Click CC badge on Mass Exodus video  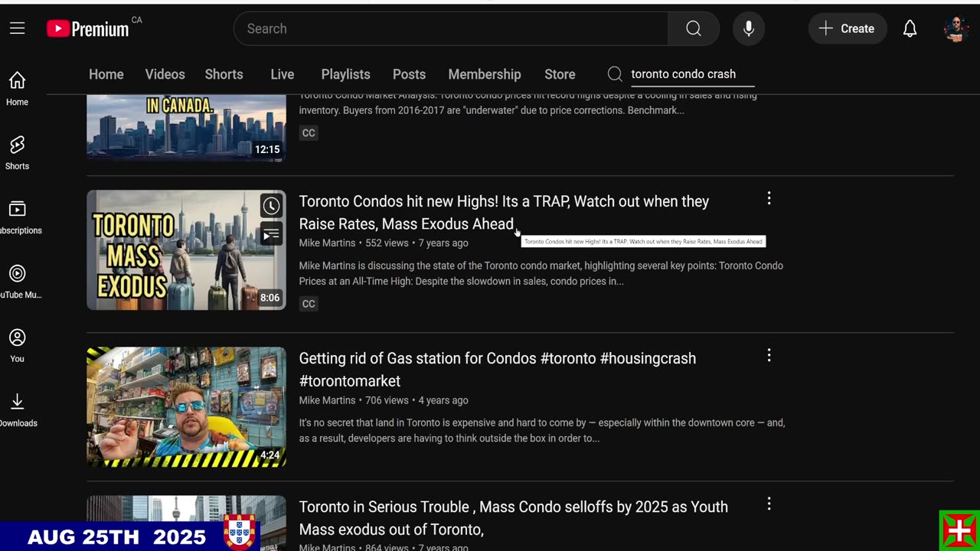309,304
